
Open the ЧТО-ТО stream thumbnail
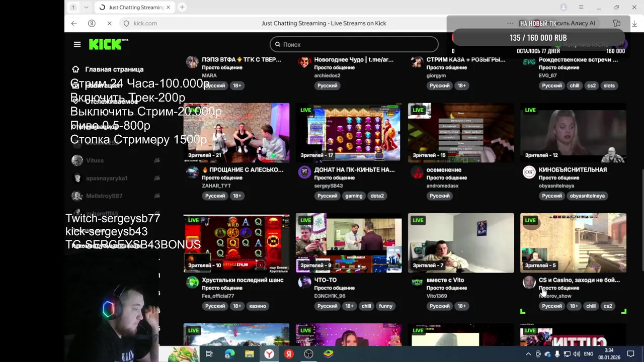point(349,243)
